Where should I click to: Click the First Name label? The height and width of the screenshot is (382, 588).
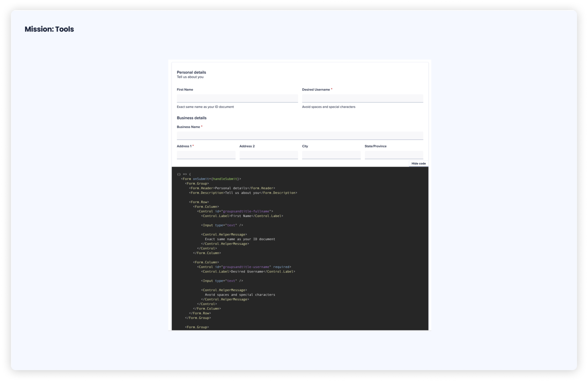[185, 90]
